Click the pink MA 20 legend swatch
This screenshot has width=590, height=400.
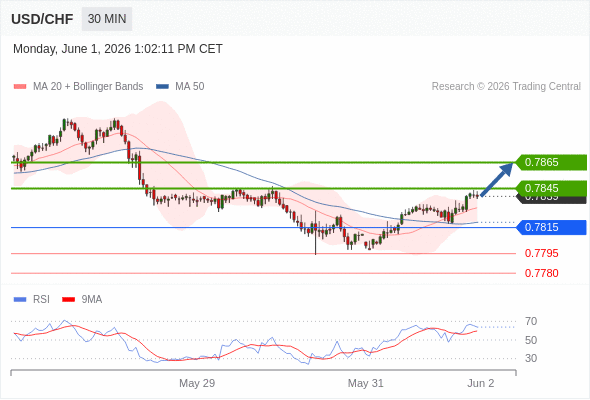coord(20,87)
